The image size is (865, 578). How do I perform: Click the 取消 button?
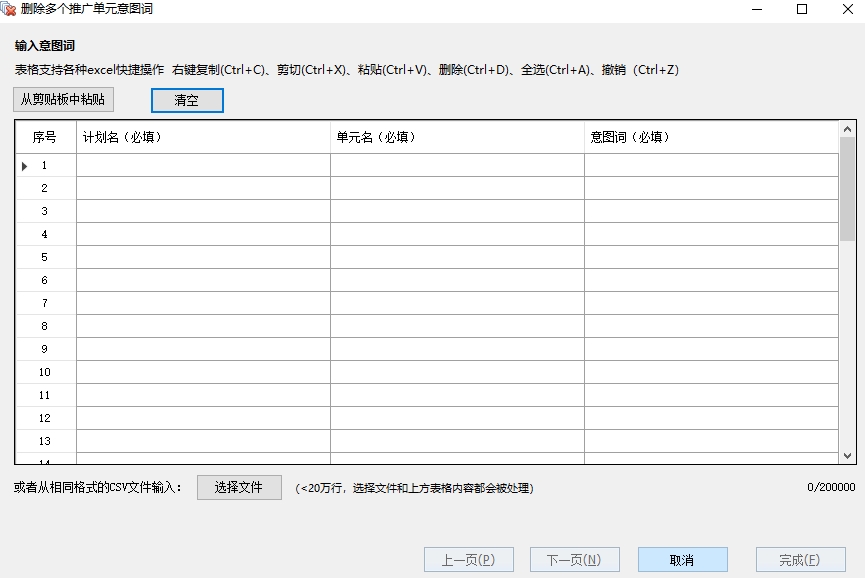click(682, 560)
